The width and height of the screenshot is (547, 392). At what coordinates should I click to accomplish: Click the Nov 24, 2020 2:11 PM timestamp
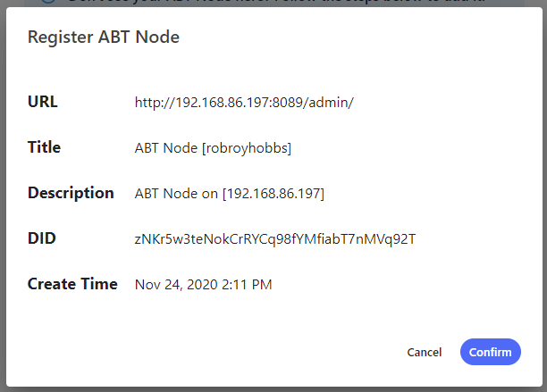[203, 285]
